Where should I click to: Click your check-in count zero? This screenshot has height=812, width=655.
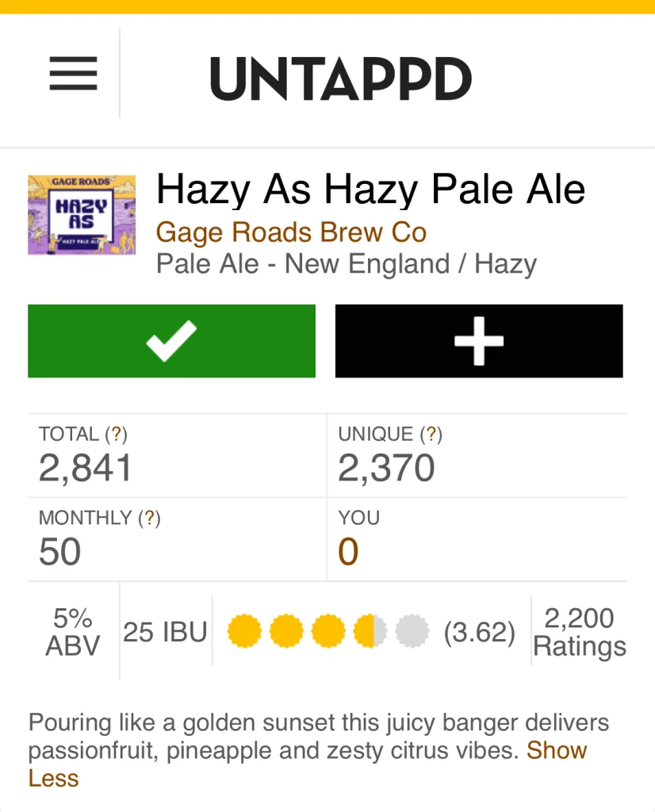(348, 552)
